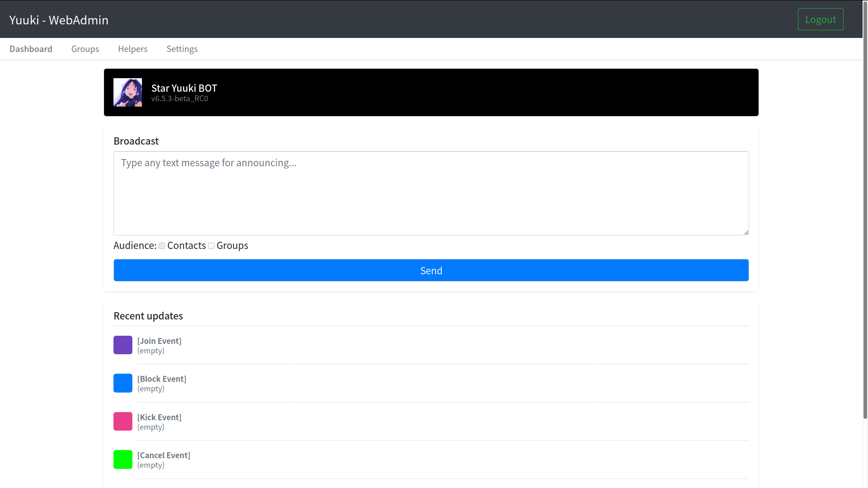Log out using the Logout button
The width and height of the screenshot is (868, 488).
[x=820, y=19]
